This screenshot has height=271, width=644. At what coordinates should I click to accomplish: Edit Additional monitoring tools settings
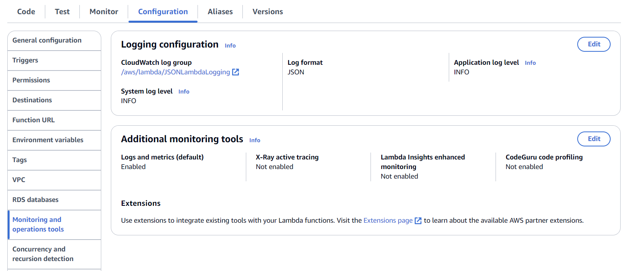tap(593, 139)
